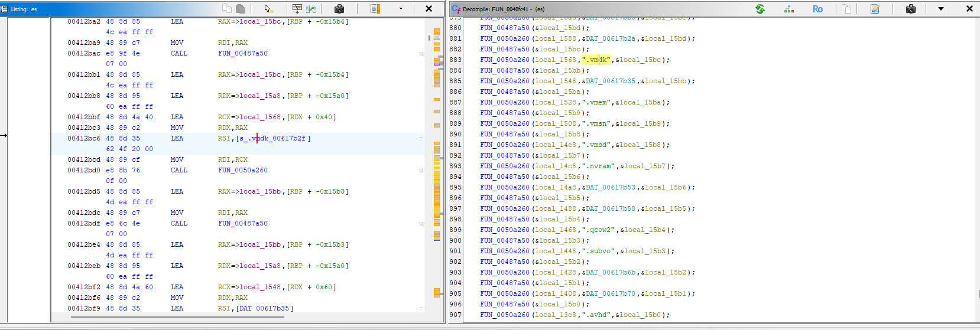980x330 pixels.
Task: Open the Listing field editor icon
Action: (x=297, y=8)
